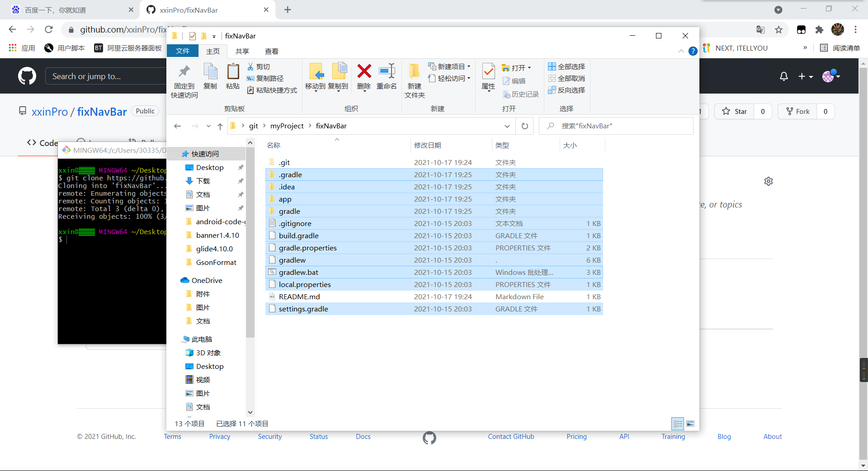868x471 pixels.
Task: Cut selected files with 剪切
Action: pyautogui.click(x=259, y=66)
